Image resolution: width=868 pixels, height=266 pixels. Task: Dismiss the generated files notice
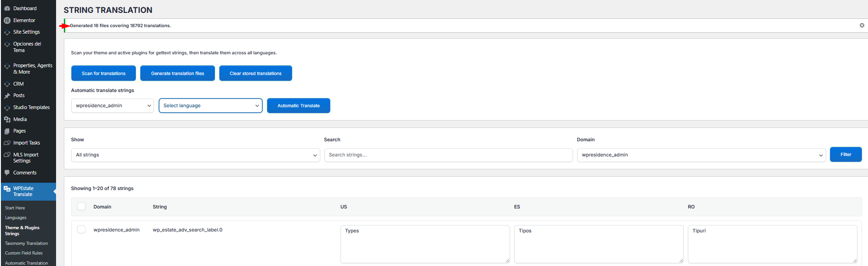(862, 25)
